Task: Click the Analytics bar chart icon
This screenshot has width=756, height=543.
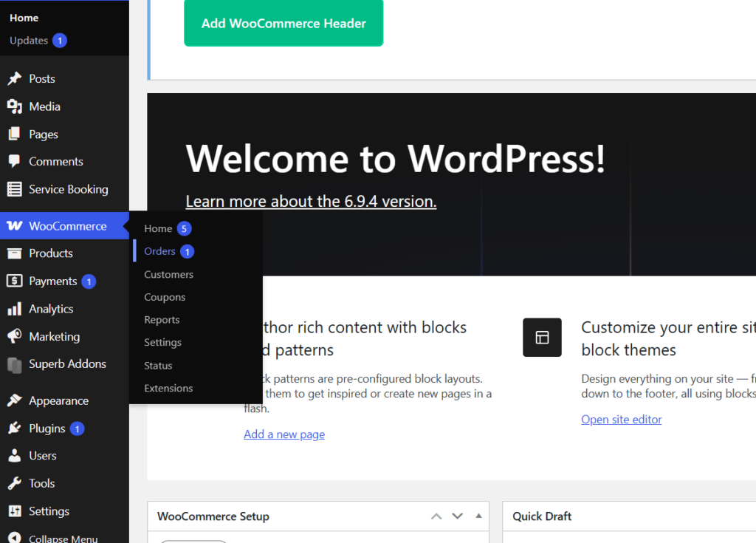Action: pyautogui.click(x=15, y=308)
